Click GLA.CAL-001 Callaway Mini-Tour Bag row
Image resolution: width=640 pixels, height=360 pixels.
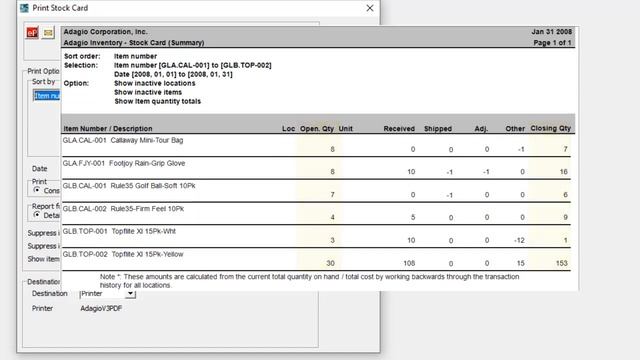[x=316, y=145]
